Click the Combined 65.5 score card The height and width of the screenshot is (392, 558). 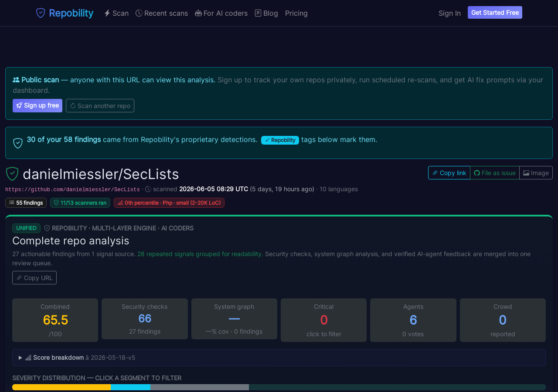pyautogui.click(x=55, y=320)
